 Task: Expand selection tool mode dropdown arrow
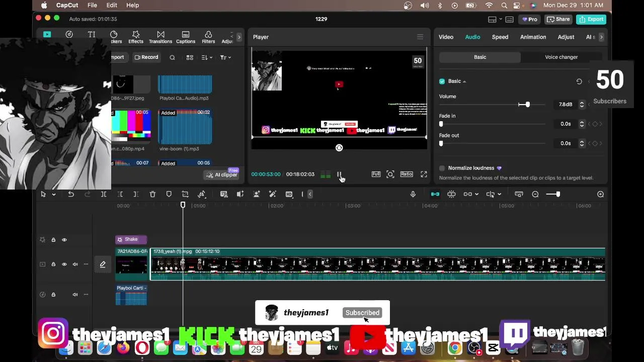click(54, 195)
